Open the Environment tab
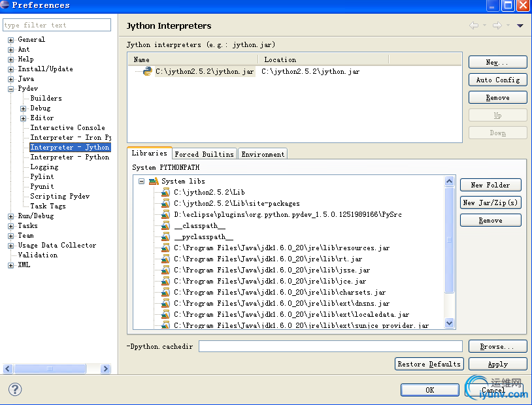Image resolution: width=532 pixels, height=405 pixels. pos(263,154)
